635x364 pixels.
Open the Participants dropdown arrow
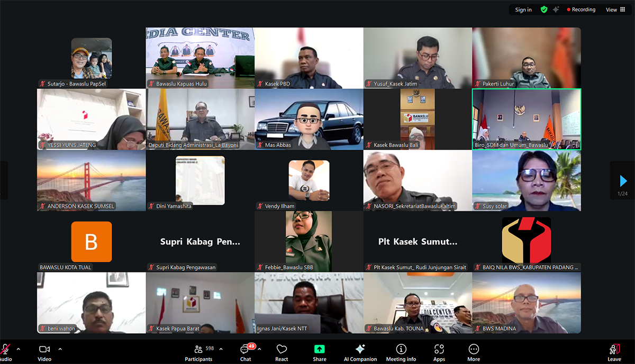click(221, 349)
